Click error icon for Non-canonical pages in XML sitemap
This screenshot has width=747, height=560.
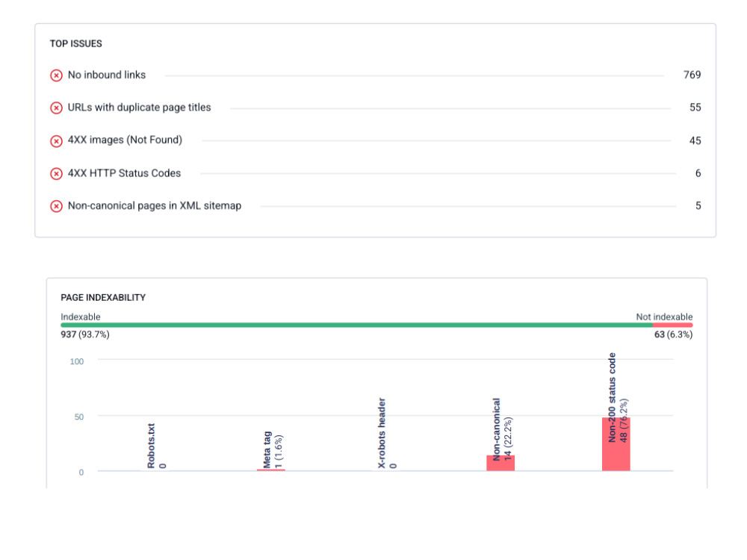[x=56, y=206]
